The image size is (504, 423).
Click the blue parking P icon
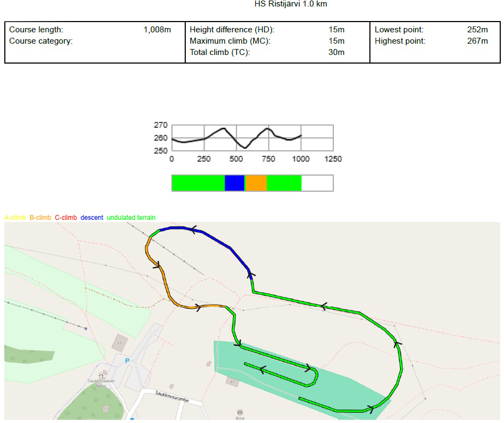127,361
